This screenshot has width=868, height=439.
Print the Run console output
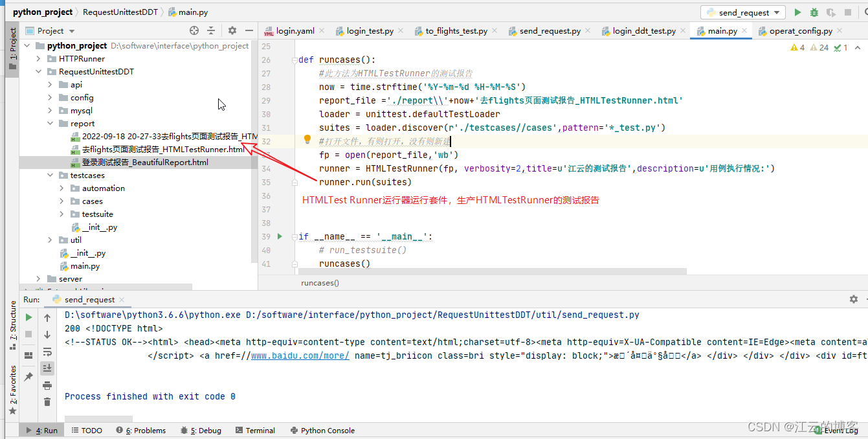[x=47, y=385]
